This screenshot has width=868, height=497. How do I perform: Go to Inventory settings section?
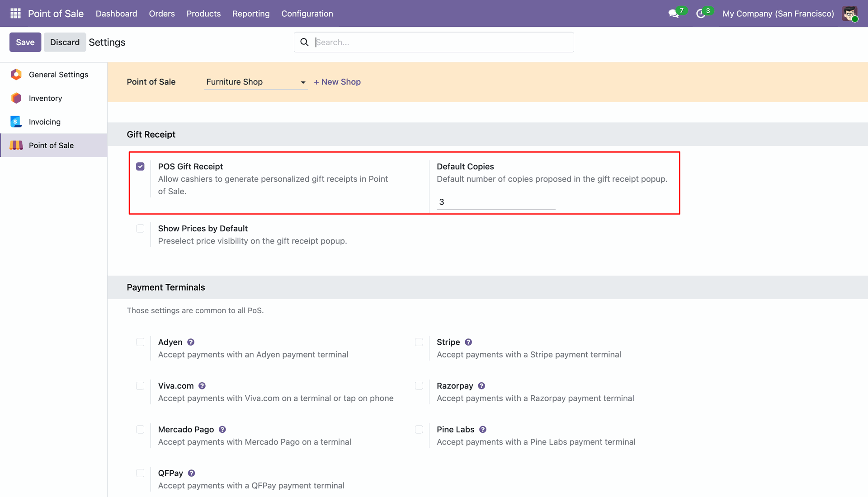(x=54, y=98)
